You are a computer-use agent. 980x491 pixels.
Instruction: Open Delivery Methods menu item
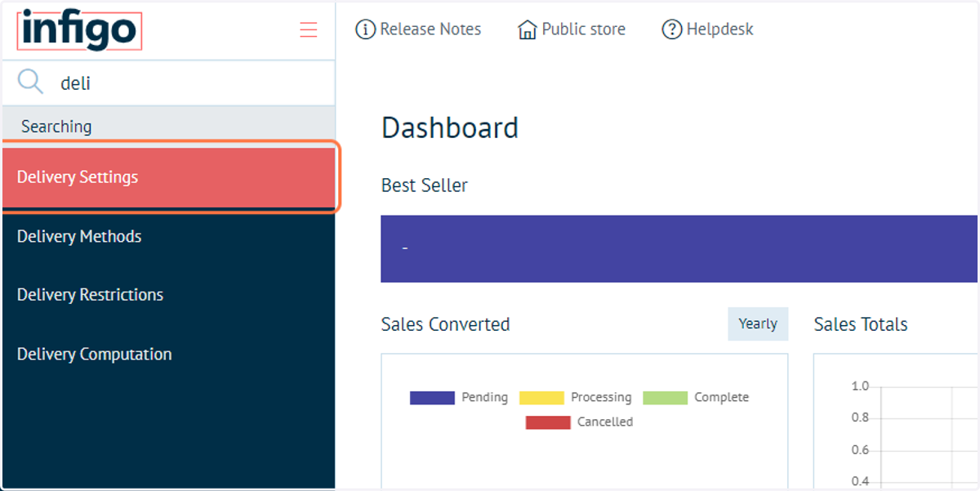169,237
